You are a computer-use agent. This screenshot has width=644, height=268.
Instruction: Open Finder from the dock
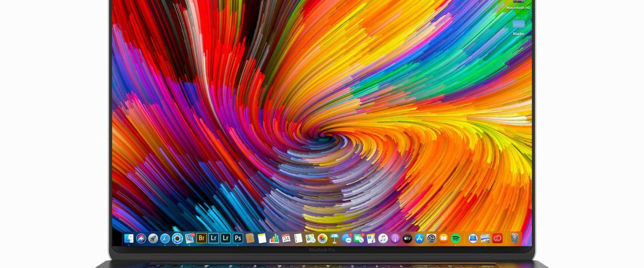pyautogui.click(x=129, y=239)
